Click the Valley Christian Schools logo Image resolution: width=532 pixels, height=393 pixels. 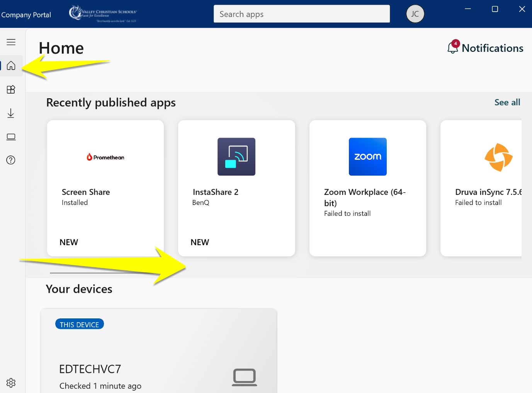coord(102,14)
